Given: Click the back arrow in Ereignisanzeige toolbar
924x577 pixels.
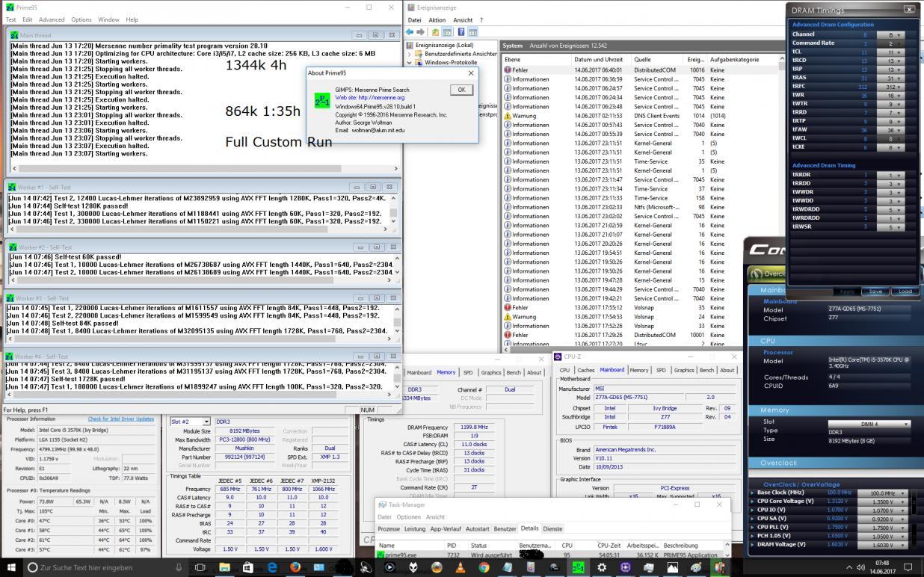Looking at the screenshot, I should point(410,32).
